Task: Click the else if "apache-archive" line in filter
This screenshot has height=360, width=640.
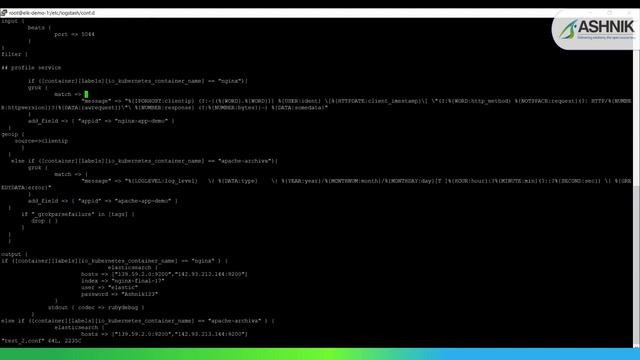Action: (x=144, y=161)
